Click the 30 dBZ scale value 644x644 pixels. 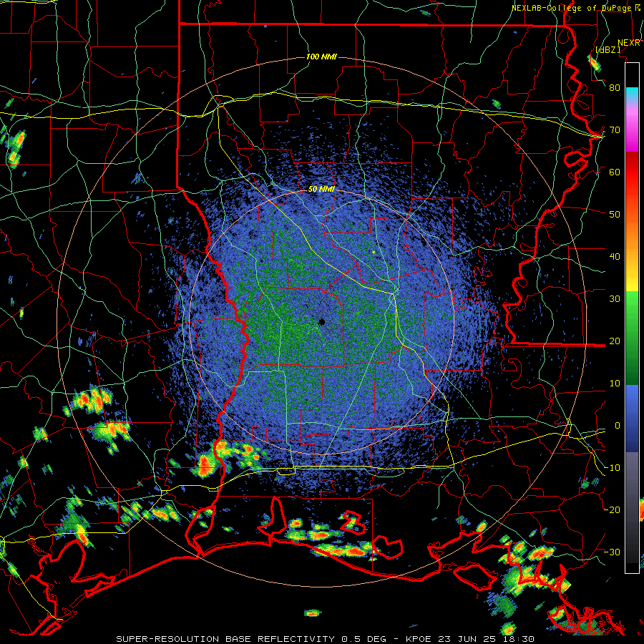(615, 299)
